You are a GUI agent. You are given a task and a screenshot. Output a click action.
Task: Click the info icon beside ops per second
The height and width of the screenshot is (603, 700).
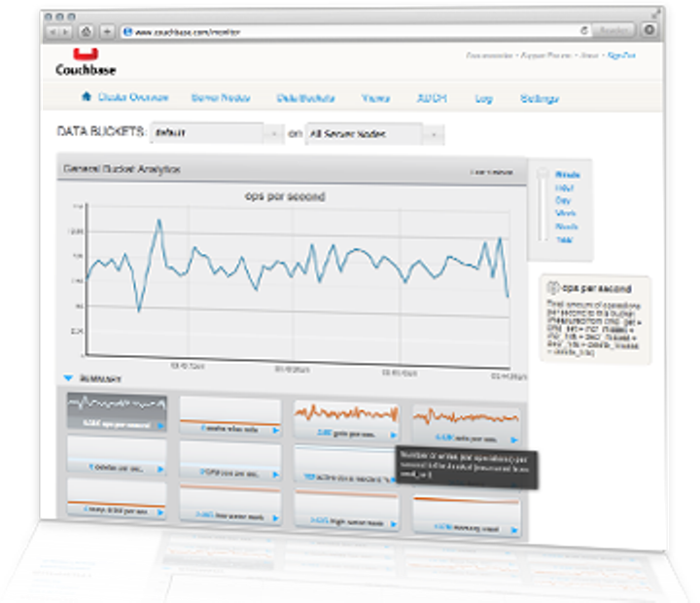(x=553, y=289)
